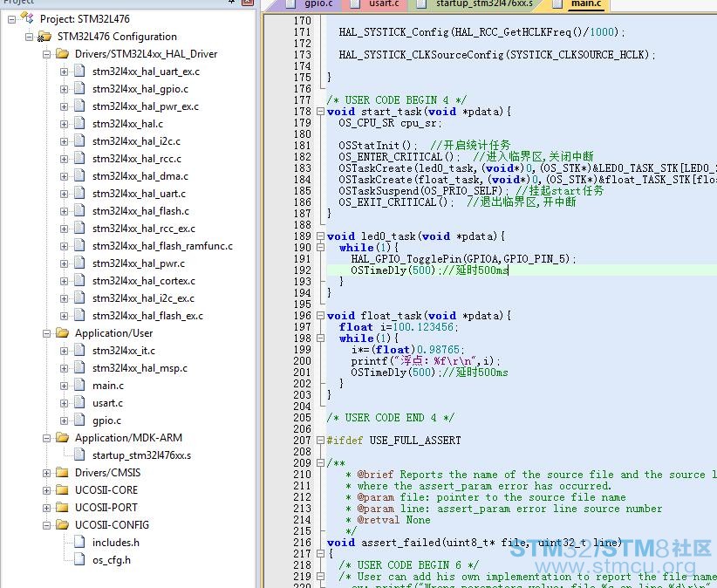Fold the while loop at line 190

[x=320, y=248]
